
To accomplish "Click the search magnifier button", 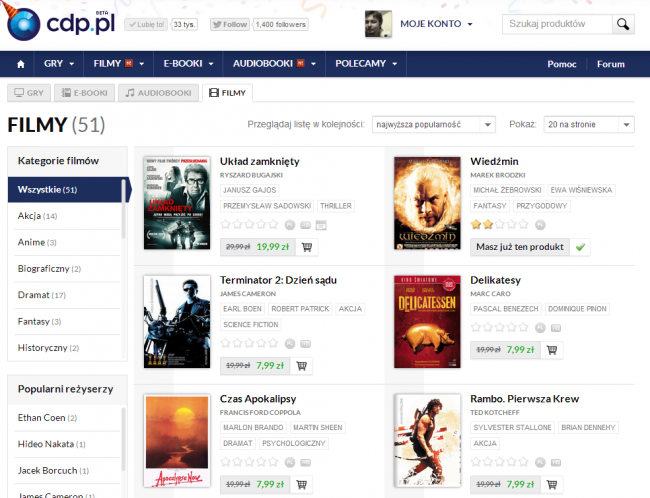I will (623, 24).
